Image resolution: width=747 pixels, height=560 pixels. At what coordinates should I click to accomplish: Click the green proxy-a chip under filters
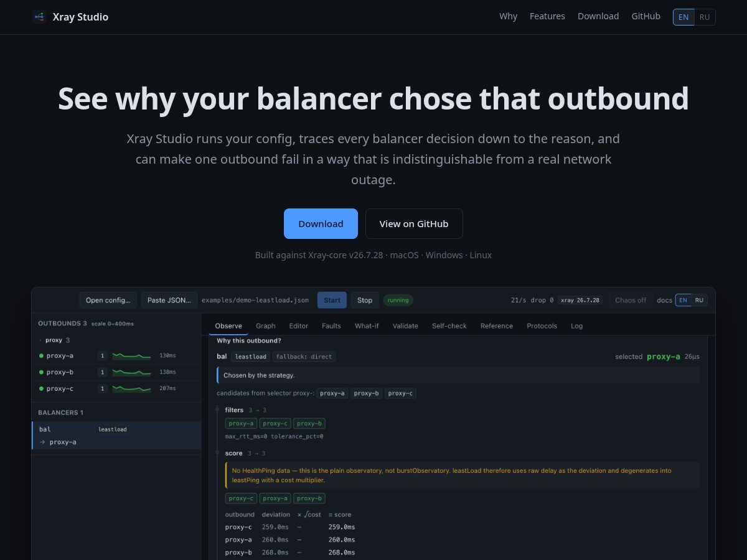pyautogui.click(x=242, y=423)
